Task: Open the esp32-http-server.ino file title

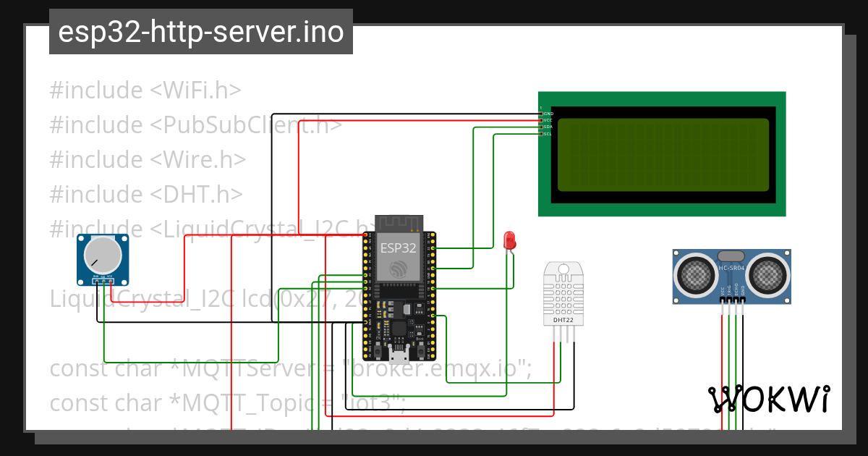Action: click(x=201, y=32)
